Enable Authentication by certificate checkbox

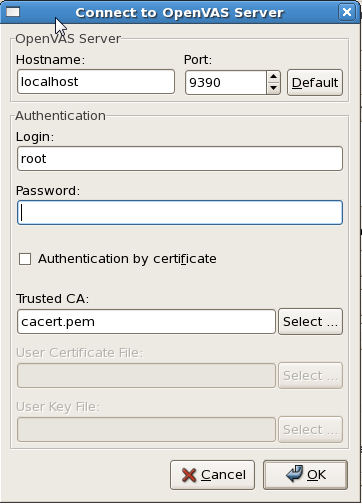pyautogui.click(x=25, y=259)
